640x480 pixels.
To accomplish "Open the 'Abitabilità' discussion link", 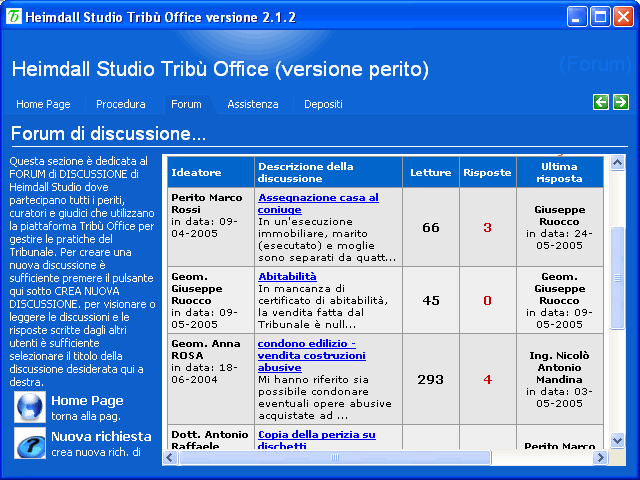I will (x=287, y=277).
